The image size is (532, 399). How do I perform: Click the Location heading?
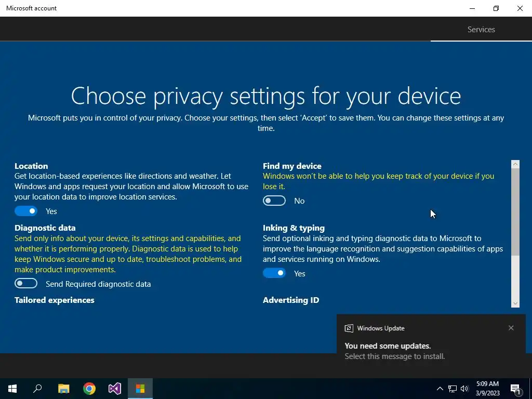point(31,166)
